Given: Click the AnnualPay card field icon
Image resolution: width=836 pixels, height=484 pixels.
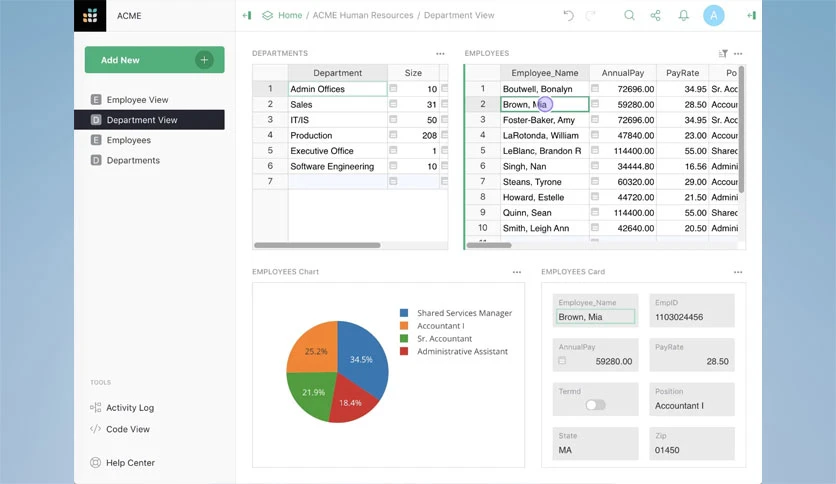Looking at the screenshot, I should tap(562, 361).
